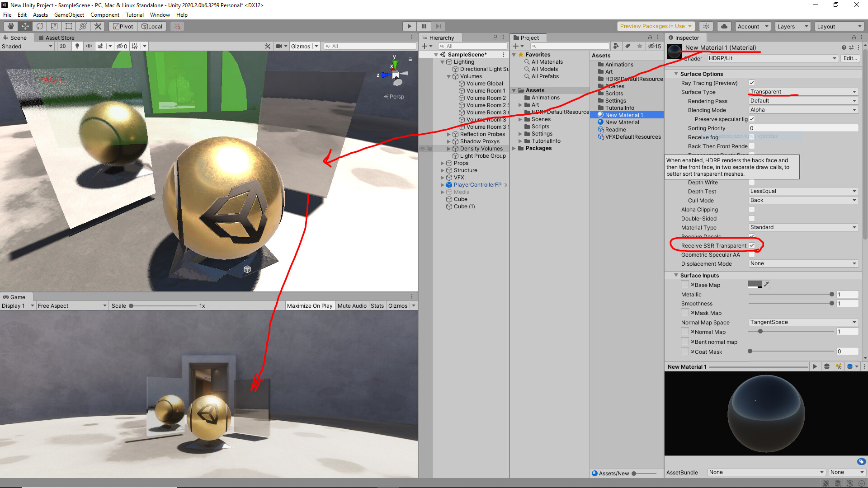Viewport: 868px width, 488px height.
Task: Open cloud services icon
Action: tap(724, 26)
